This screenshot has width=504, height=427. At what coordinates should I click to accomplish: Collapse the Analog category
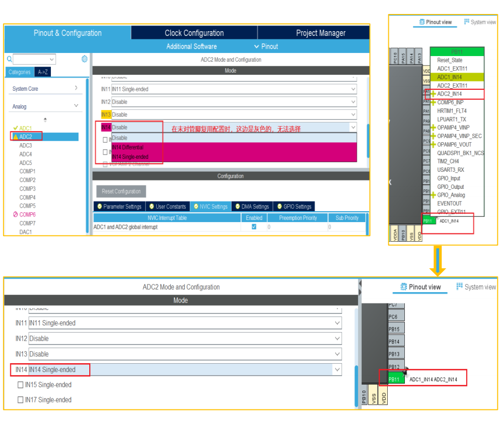pos(76,106)
